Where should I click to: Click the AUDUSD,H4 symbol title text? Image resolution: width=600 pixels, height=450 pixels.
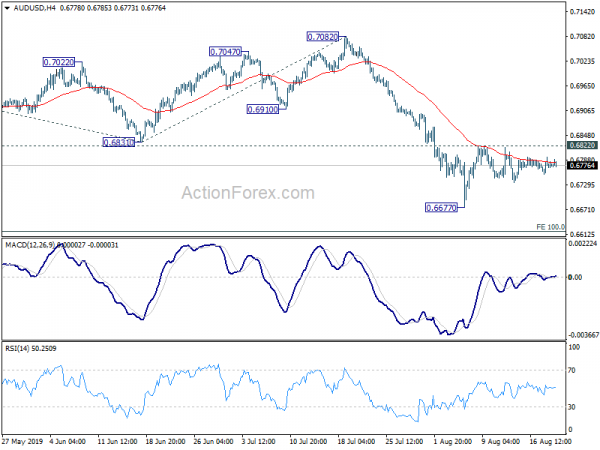click(34, 8)
